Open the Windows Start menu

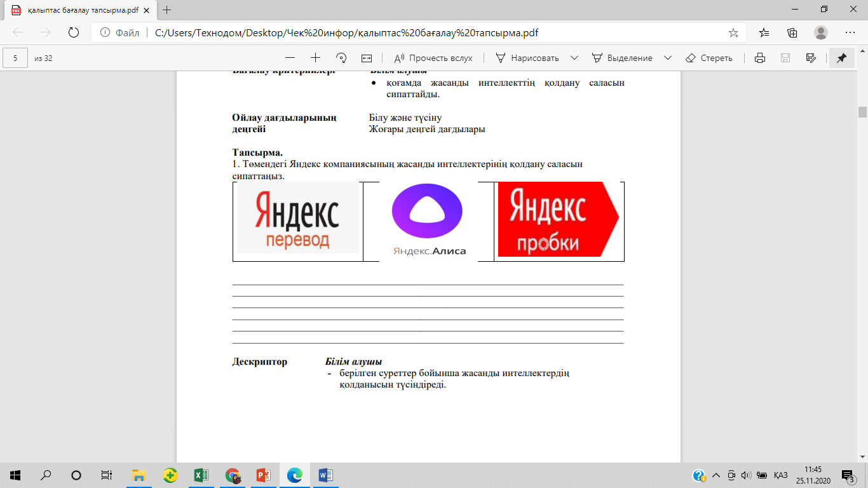[15, 475]
